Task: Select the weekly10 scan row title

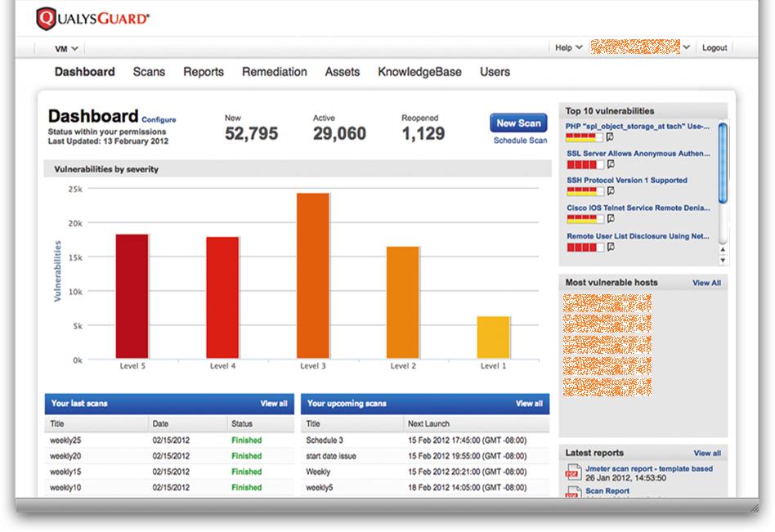Action: coord(65,488)
